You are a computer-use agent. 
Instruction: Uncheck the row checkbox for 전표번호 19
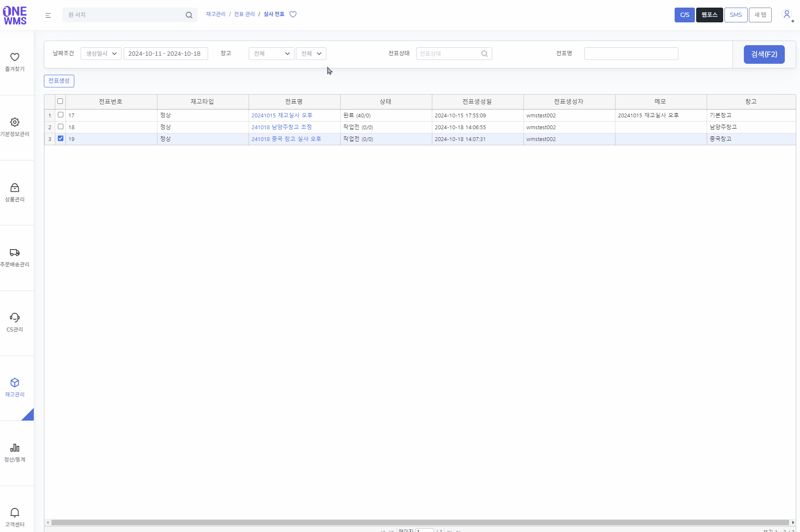point(61,138)
